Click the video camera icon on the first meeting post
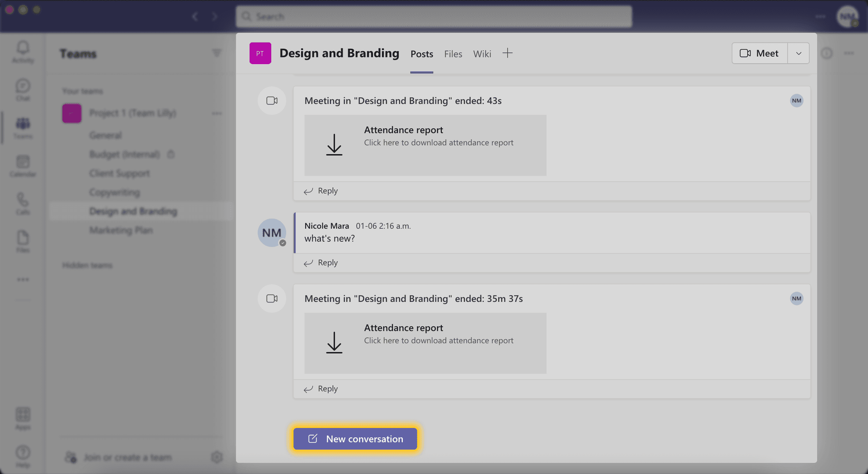This screenshot has width=868, height=474. click(x=272, y=100)
